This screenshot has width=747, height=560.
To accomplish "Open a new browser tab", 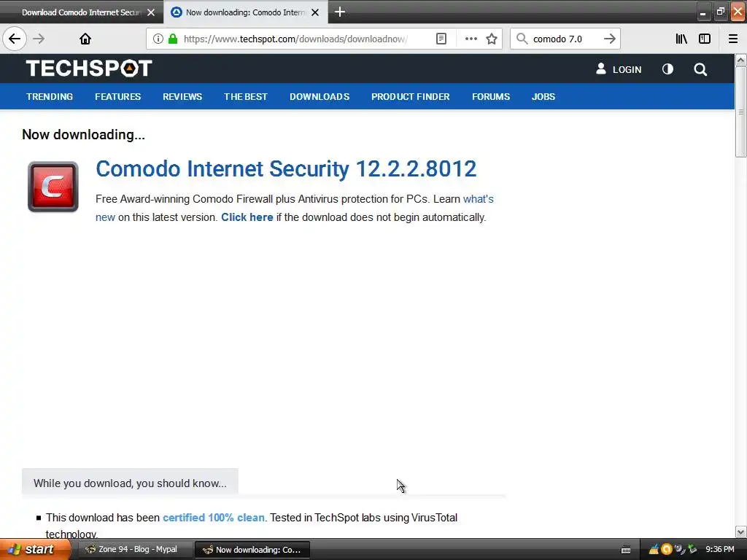I will click(x=340, y=12).
